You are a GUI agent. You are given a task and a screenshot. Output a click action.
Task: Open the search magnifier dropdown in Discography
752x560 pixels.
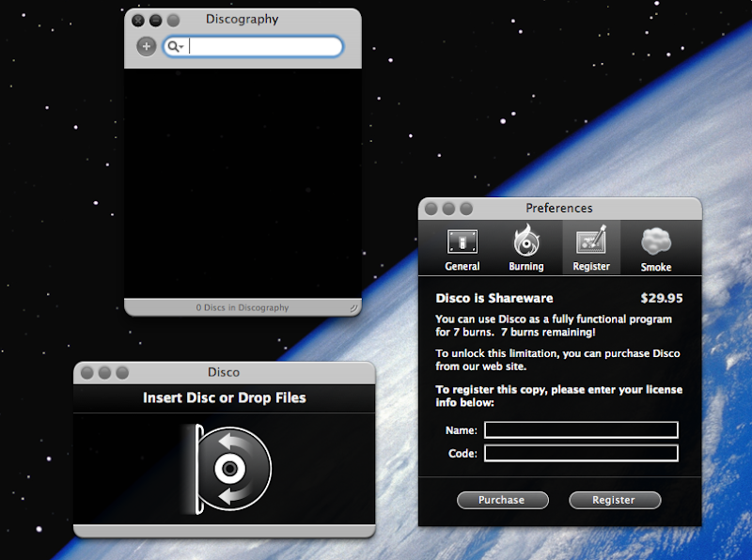175,46
